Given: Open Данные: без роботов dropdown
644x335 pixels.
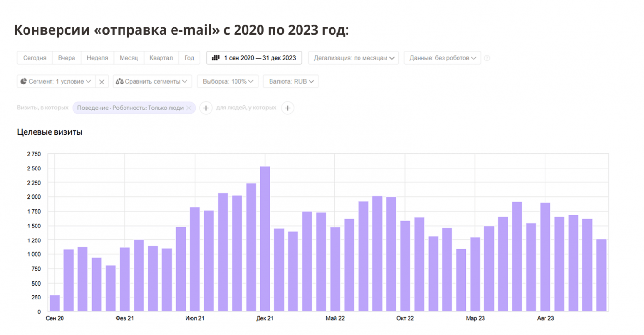Looking at the screenshot, I should (x=442, y=58).
